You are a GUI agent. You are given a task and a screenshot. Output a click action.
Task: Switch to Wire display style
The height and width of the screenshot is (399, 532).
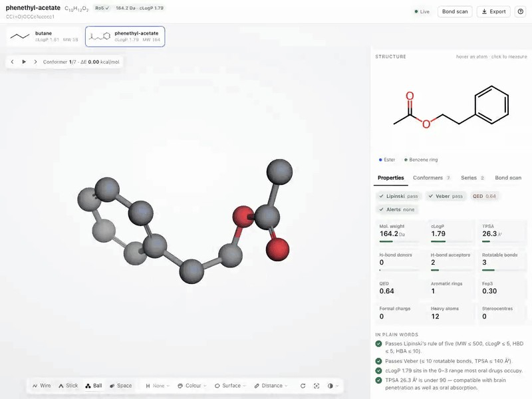click(42, 386)
